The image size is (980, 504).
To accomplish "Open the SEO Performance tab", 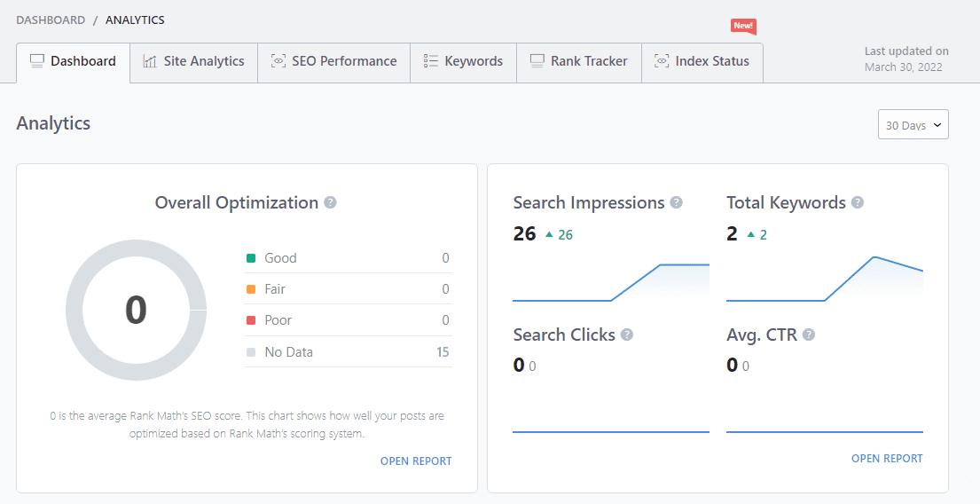I will (x=333, y=62).
